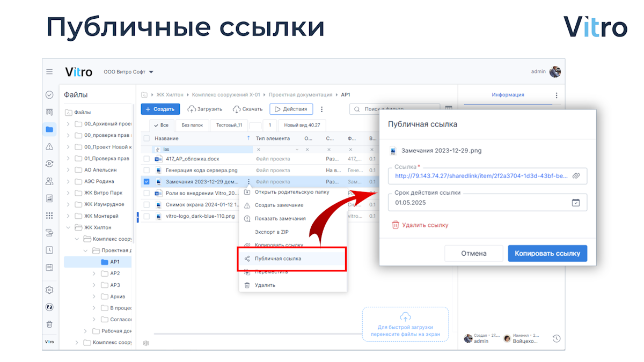Open the clock sidebar icon
This screenshot has height=362, width=644.
point(49,250)
